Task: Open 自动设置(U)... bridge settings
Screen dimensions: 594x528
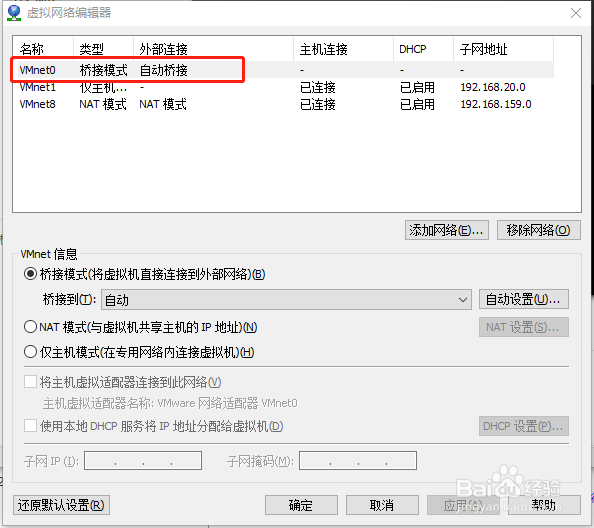Action: tap(524, 299)
